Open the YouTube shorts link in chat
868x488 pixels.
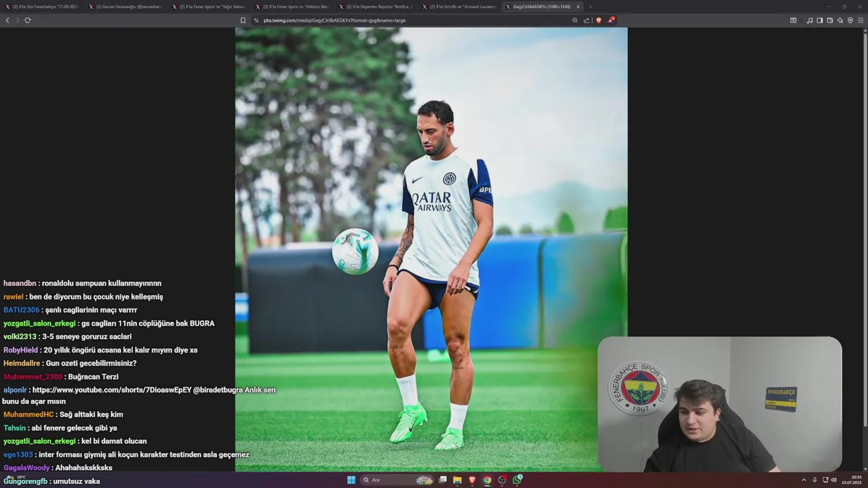[x=112, y=390]
